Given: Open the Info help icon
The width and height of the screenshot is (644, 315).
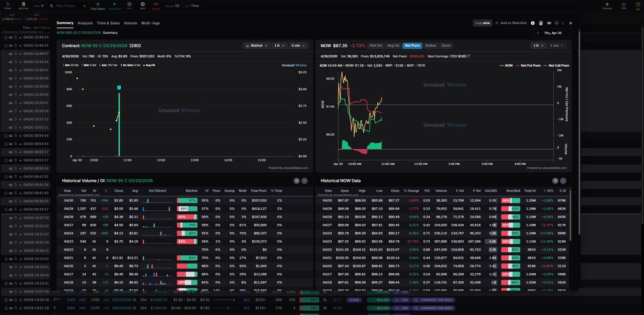Looking at the screenshot, I should 638,6.
